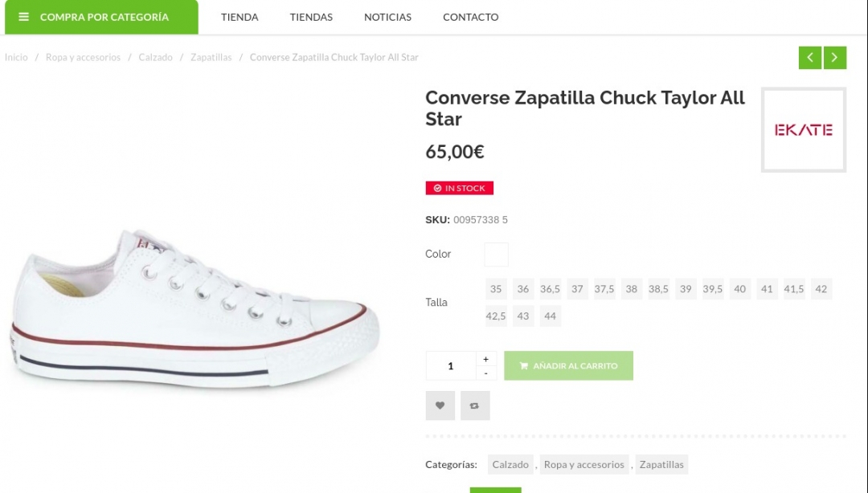
Task: Decrease quantity with the minus button
Action: click(485, 373)
